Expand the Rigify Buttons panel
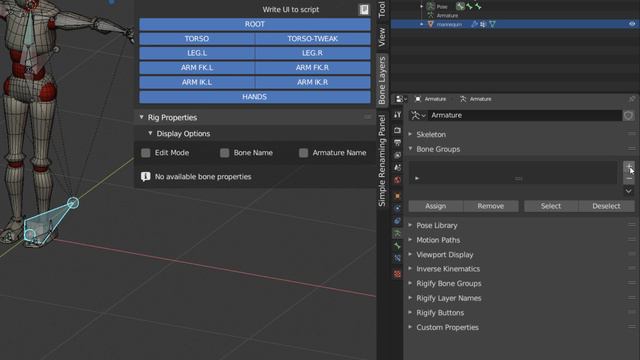 (410, 313)
